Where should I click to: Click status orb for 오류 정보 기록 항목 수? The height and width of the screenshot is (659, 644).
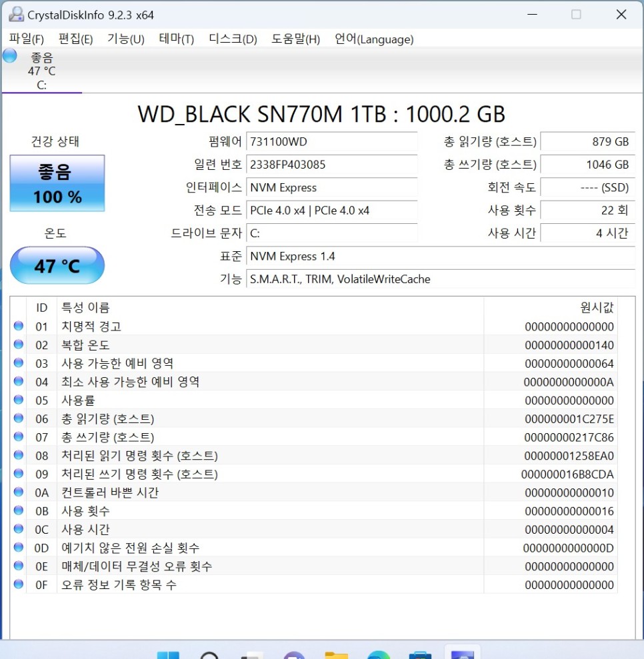(x=19, y=584)
